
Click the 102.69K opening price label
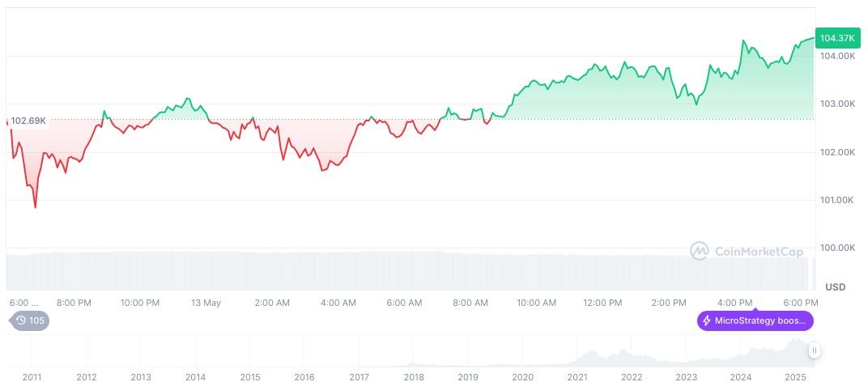[28, 121]
